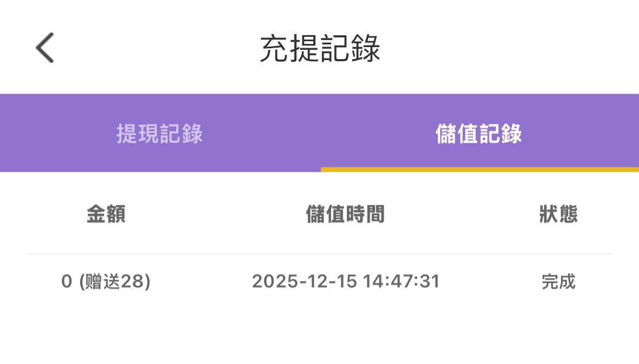Switch to the 提現記錄 tab

pyautogui.click(x=159, y=134)
